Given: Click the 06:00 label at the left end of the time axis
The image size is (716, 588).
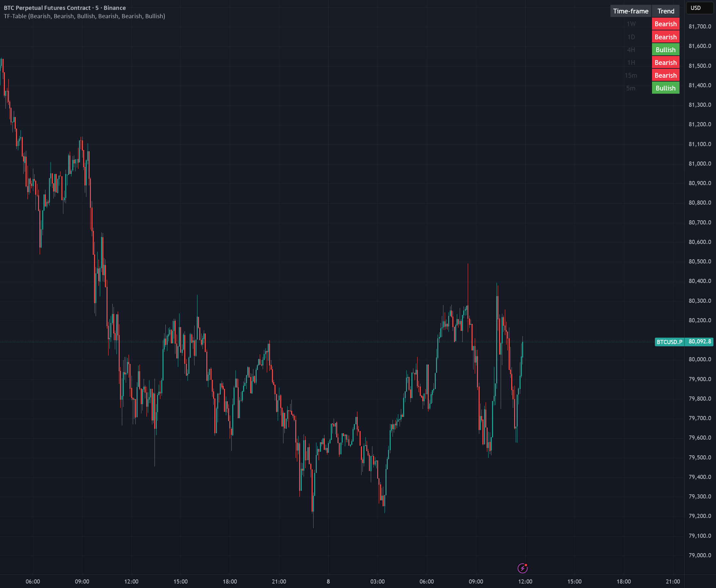Looking at the screenshot, I should tap(33, 582).
